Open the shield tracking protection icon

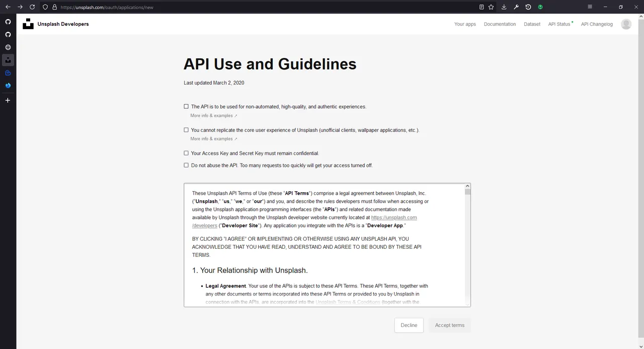tap(45, 7)
